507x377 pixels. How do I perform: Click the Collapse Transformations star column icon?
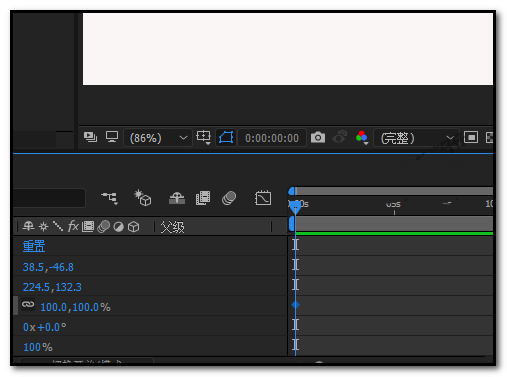coord(43,227)
